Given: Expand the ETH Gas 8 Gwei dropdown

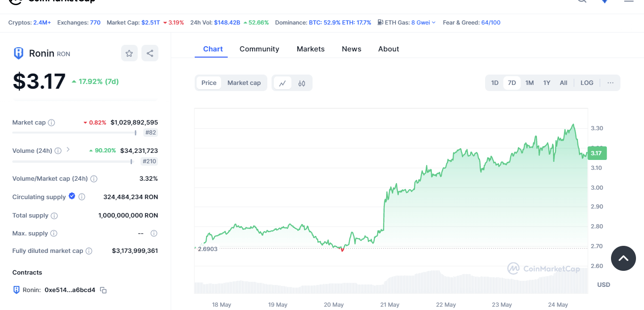Looking at the screenshot, I should (x=423, y=22).
